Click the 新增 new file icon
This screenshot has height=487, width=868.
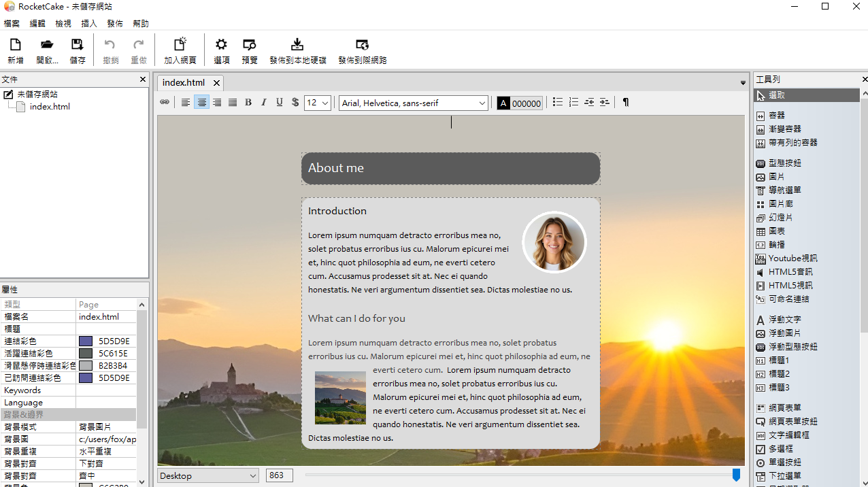pyautogui.click(x=15, y=46)
